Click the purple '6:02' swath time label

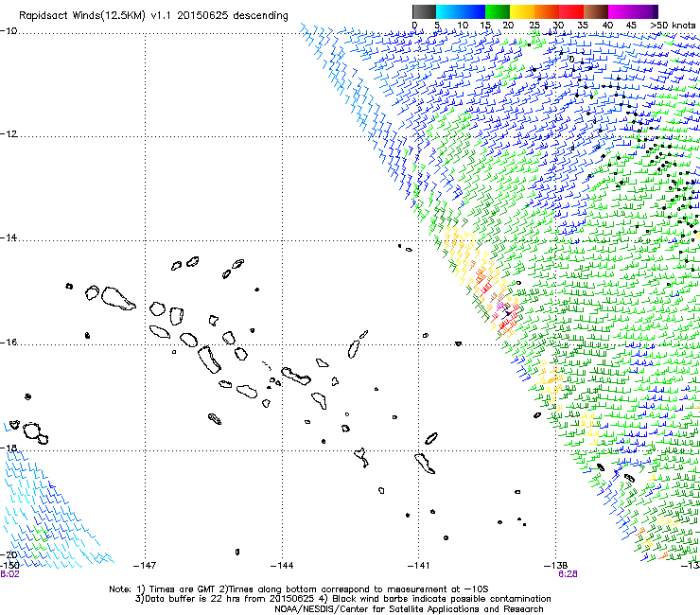pos(9,574)
